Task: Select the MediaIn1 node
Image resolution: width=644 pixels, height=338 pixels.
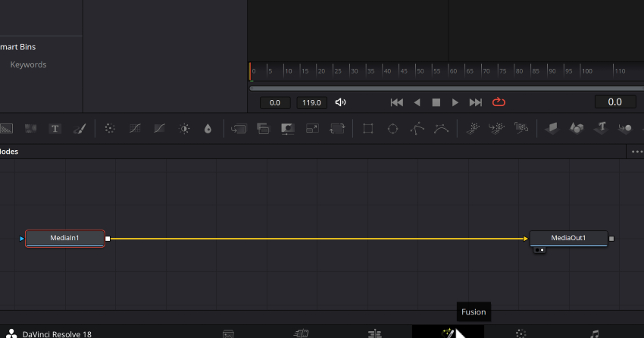Action: 65,238
